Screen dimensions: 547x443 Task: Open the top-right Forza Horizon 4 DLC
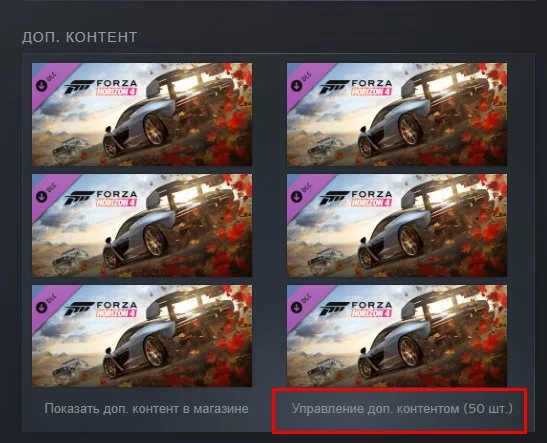[397, 114]
